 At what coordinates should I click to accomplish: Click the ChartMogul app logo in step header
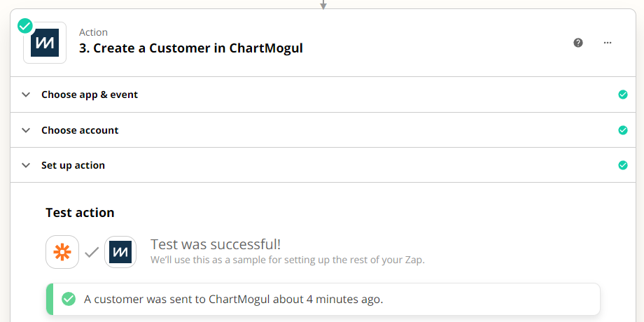pyautogui.click(x=45, y=43)
